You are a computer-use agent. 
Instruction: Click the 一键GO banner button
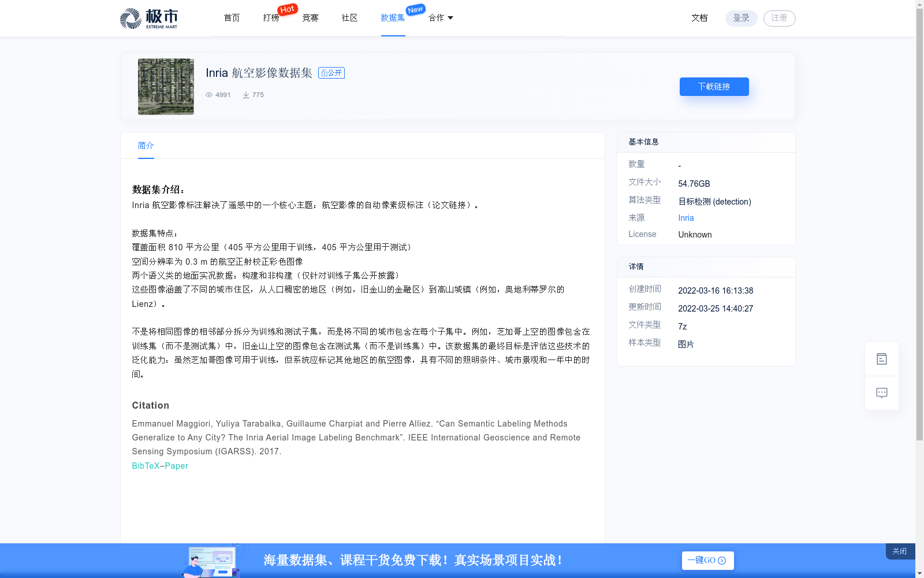(x=707, y=561)
